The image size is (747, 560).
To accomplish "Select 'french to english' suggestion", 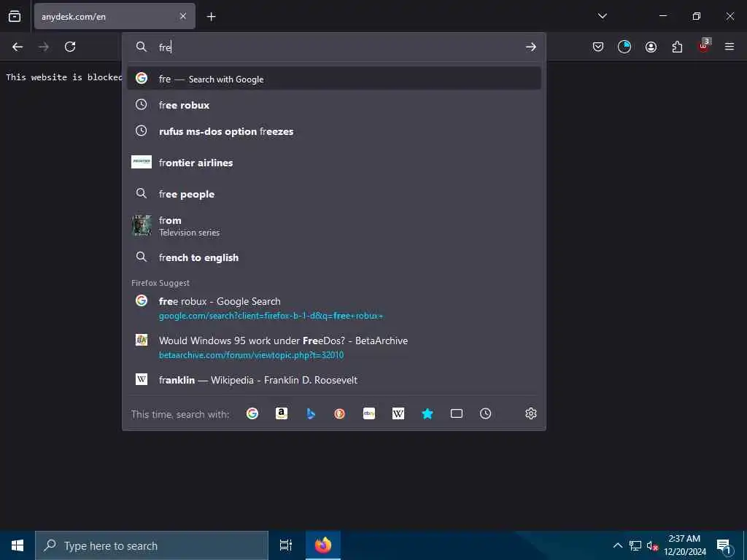I will tap(333, 257).
